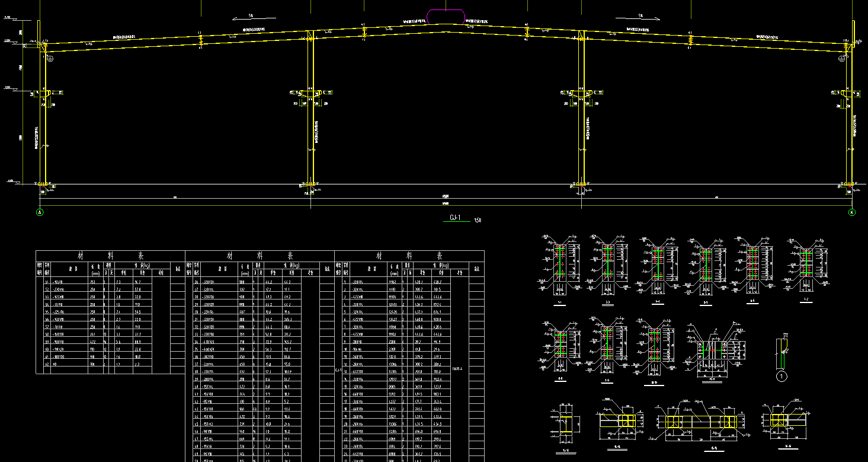Select the magenta ridge vent outline

point(446,17)
